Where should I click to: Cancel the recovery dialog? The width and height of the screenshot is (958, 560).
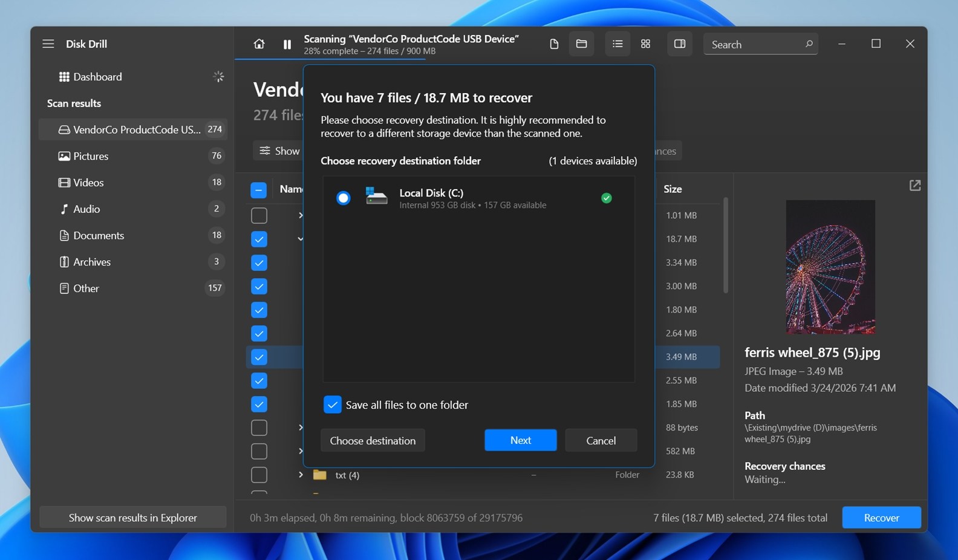point(601,440)
